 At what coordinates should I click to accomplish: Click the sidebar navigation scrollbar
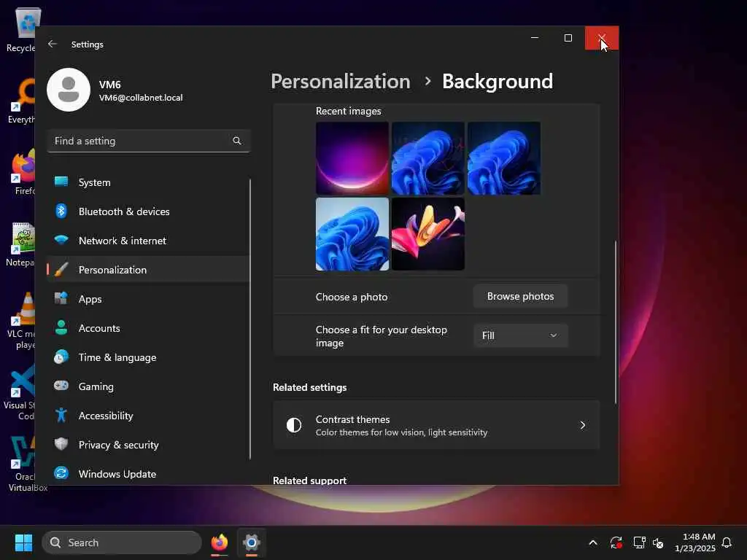(250, 319)
